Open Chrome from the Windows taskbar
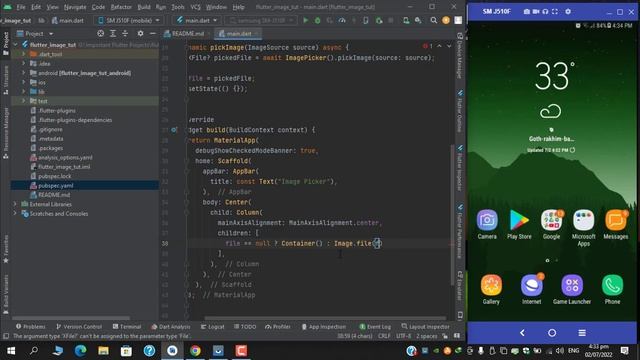 [x=195, y=351]
